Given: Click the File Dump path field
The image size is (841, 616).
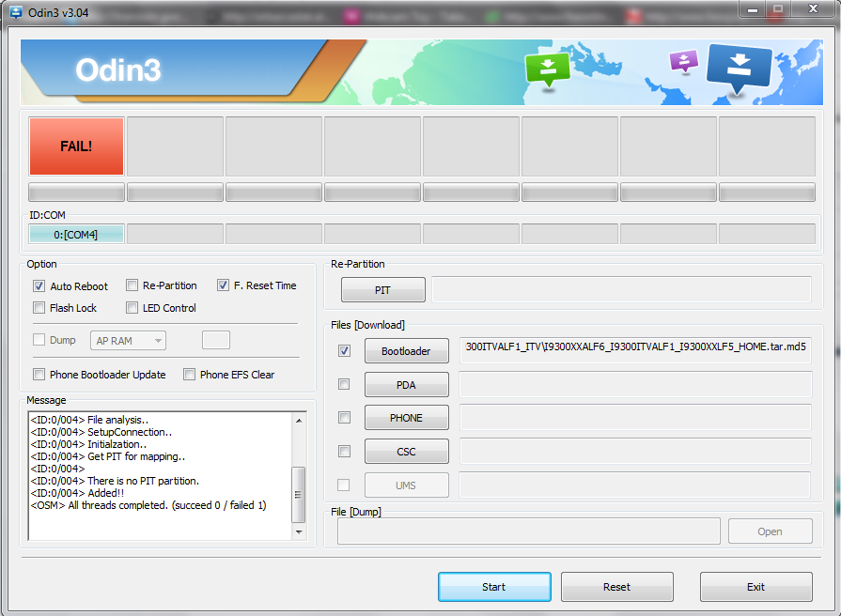Looking at the screenshot, I should (528, 531).
